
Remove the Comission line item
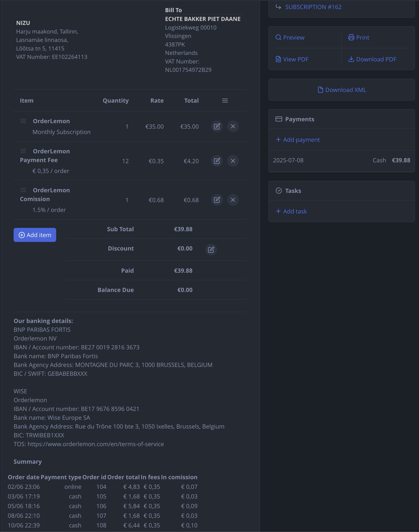pos(233,200)
